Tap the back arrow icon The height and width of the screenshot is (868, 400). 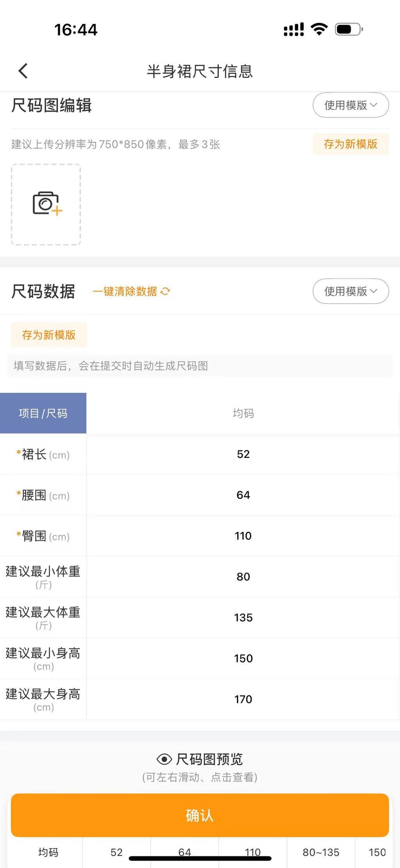[23, 71]
